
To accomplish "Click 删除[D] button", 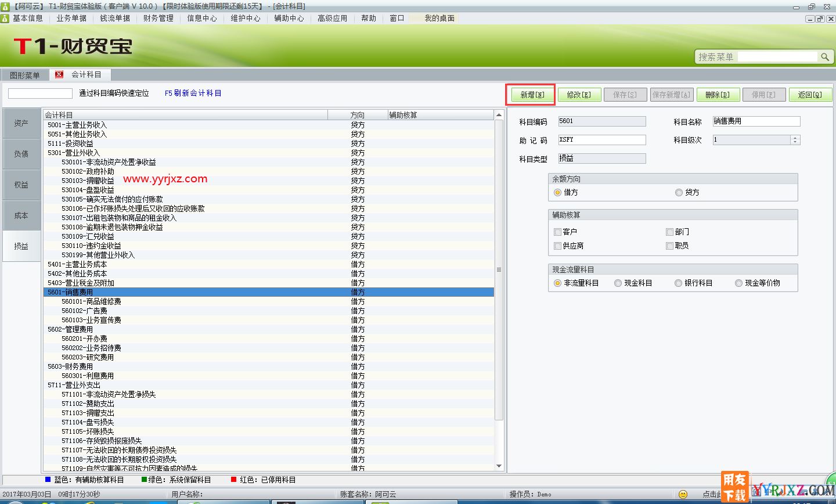I will click(x=718, y=95).
